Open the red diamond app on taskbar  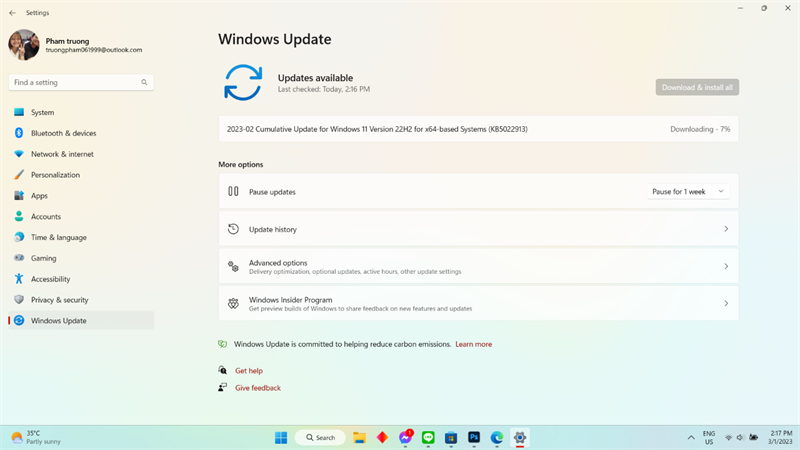click(382, 438)
